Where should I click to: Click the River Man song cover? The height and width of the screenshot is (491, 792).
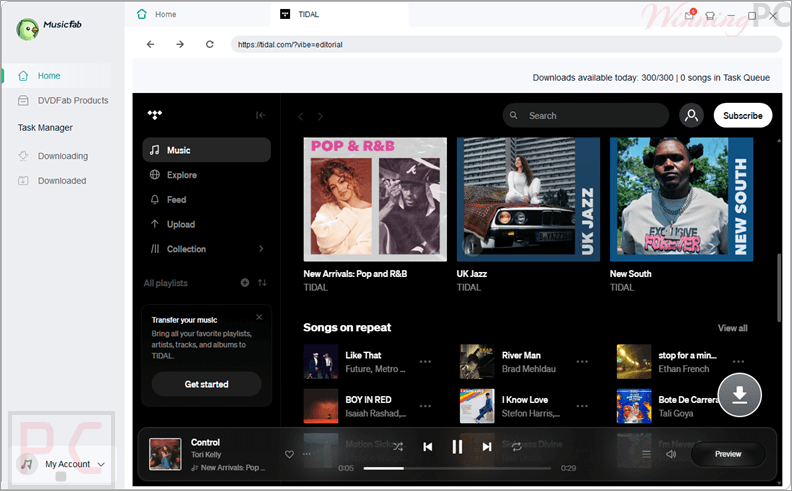pyautogui.click(x=477, y=362)
